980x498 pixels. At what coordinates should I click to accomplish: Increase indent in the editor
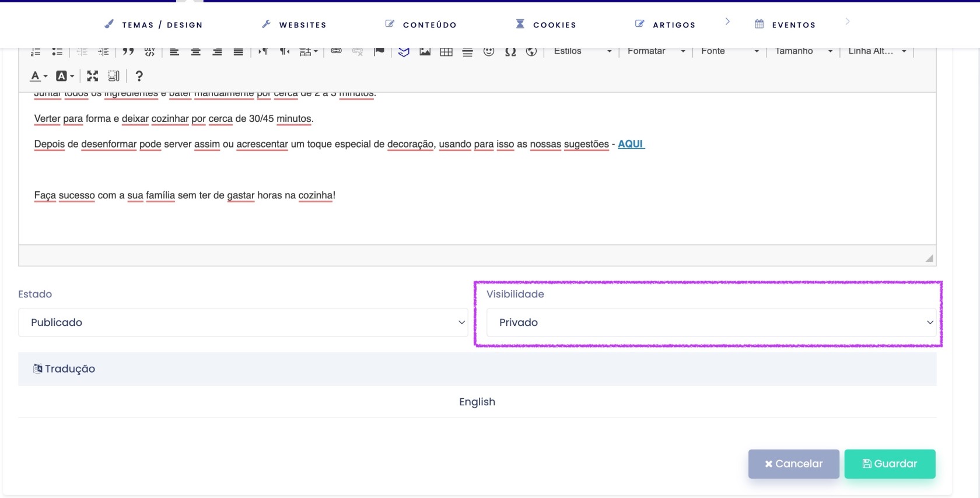click(x=103, y=51)
